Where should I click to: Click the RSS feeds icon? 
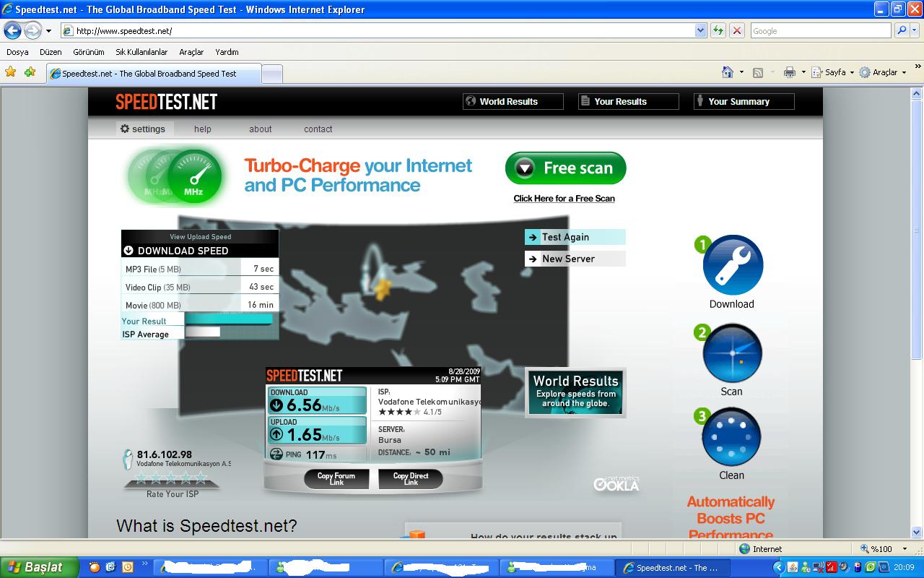(758, 72)
